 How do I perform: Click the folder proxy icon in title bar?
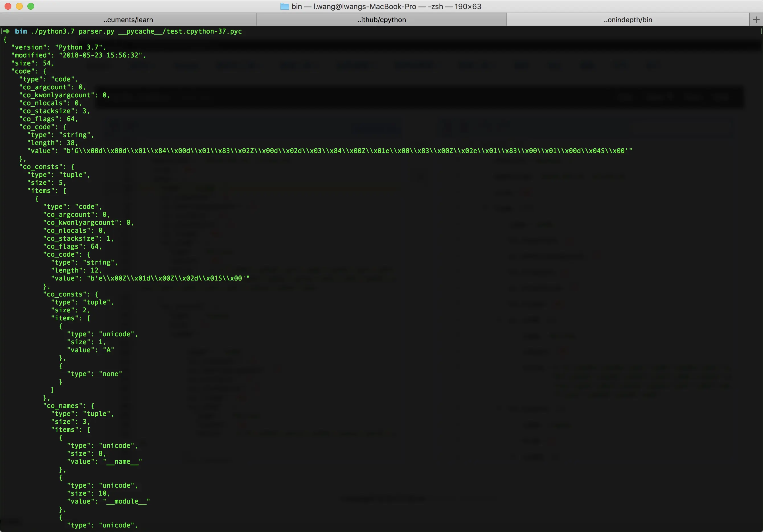point(284,6)
